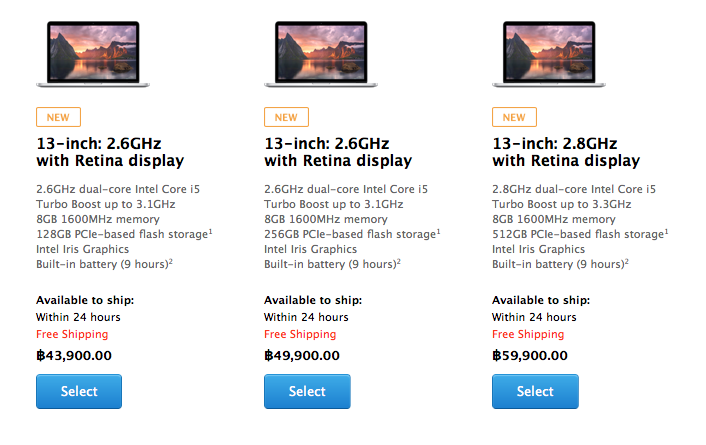Viewport: 706px width, 445px height.
Task: Click the NEW badge on 256GB model
Action: coord(286,117)
